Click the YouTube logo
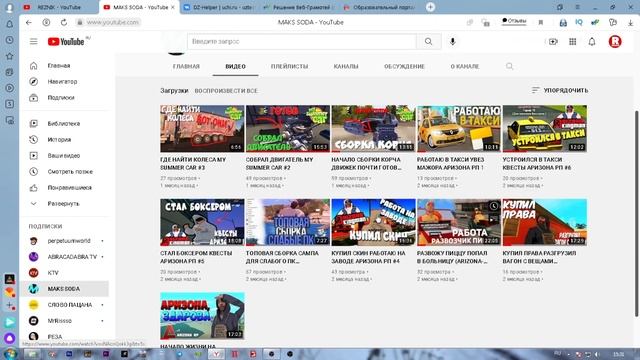Viewport: 640px width, 360px height. click(x=66, y=42)
